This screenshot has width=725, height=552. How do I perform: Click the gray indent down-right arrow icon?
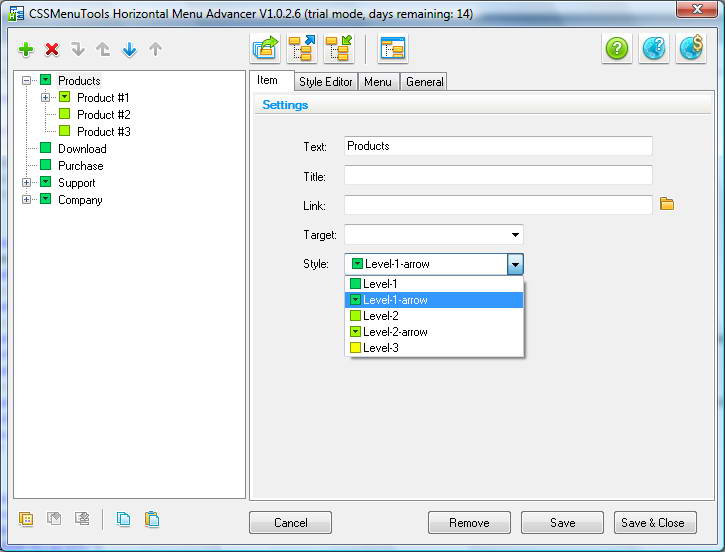pyautogui.click(x=78, y=49)
